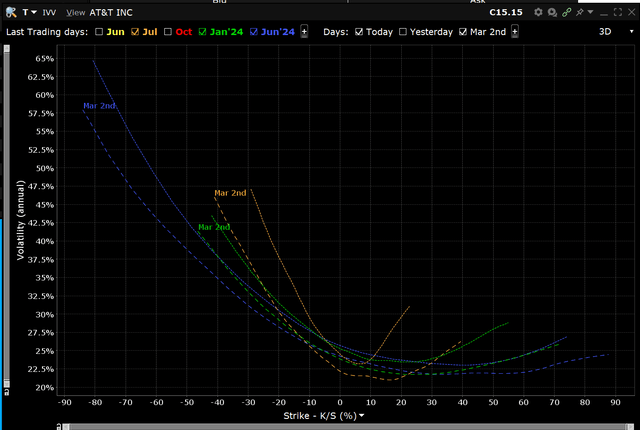Click the green chain link grouping icon
The height and width of the screenshot is (430, 640).
point(567,12)
